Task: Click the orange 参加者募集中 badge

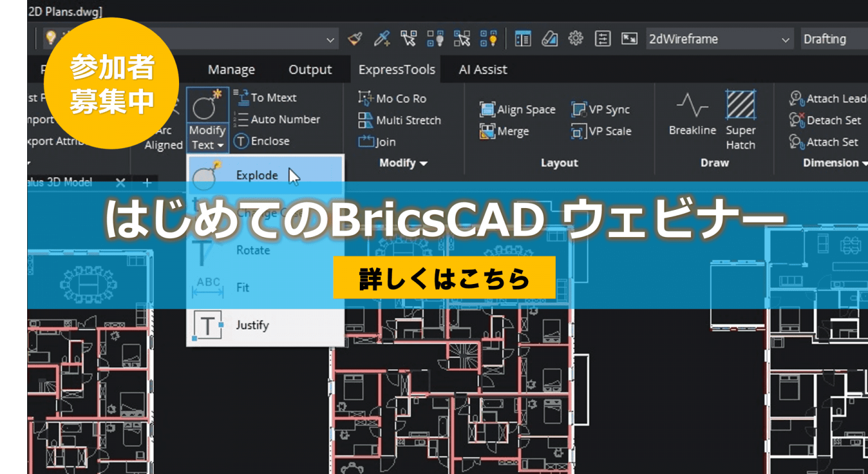Action: 112,83
